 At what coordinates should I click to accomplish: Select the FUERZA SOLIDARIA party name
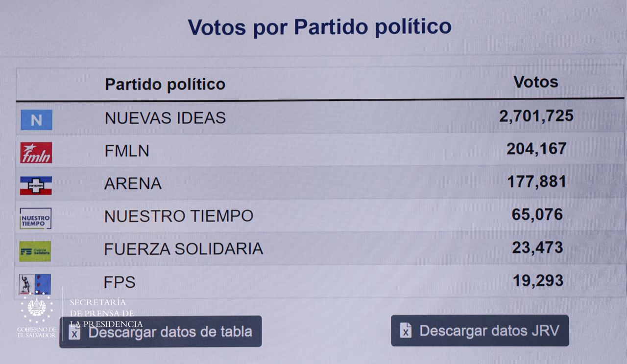tap(184, 249)
